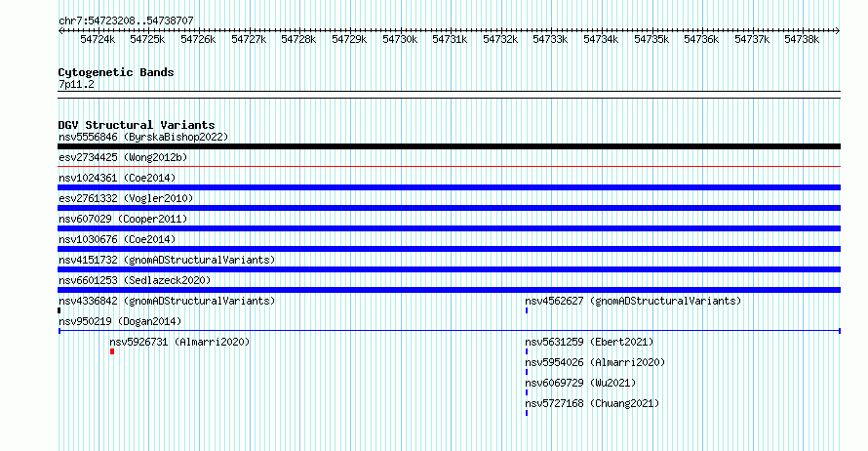Click the 54728k ruler position

coord(298,39)
